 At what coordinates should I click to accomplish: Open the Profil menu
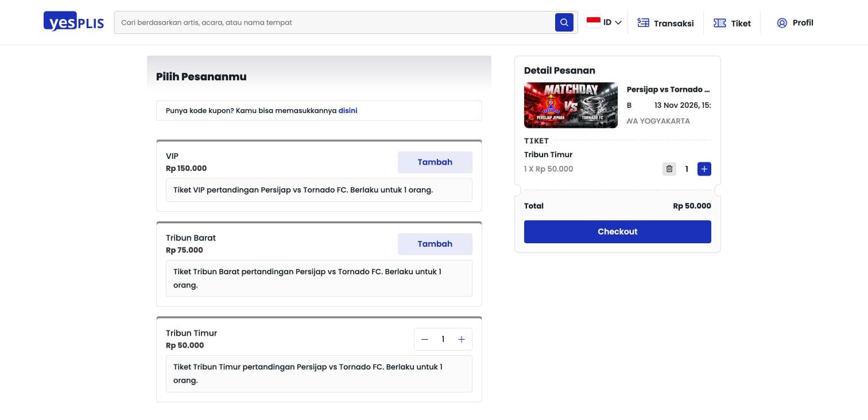click(795, 23)
